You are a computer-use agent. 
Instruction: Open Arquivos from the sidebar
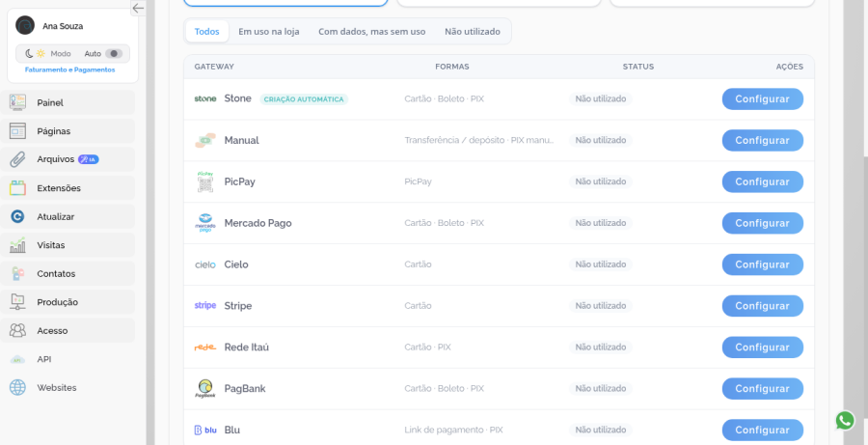coord(68,159)
